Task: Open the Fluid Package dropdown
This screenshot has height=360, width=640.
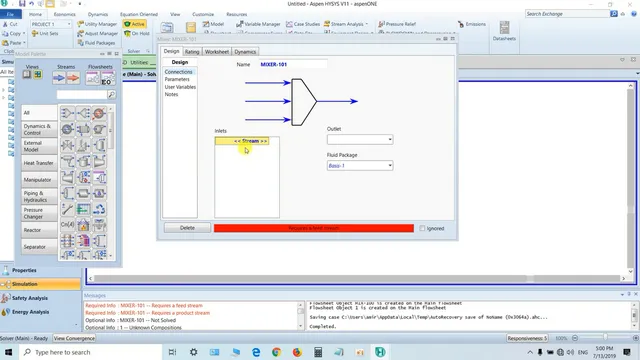Action: click(x=360, y=166)
